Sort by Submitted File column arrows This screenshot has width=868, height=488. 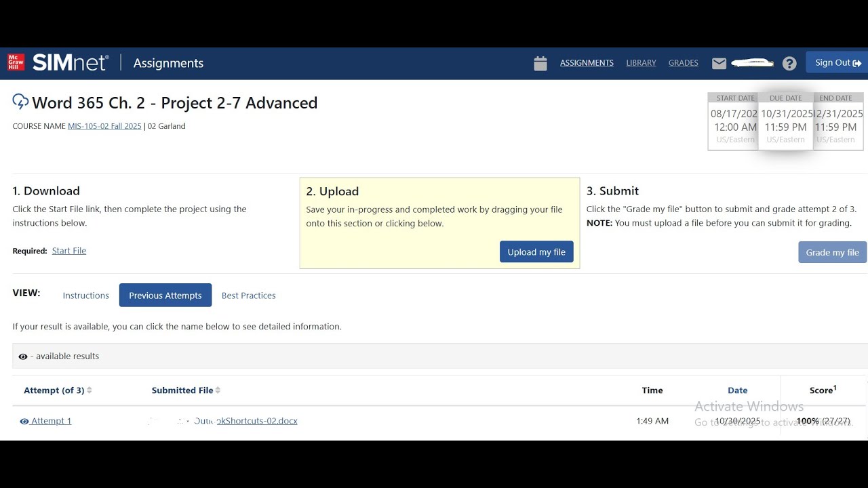tap(218, 390)
